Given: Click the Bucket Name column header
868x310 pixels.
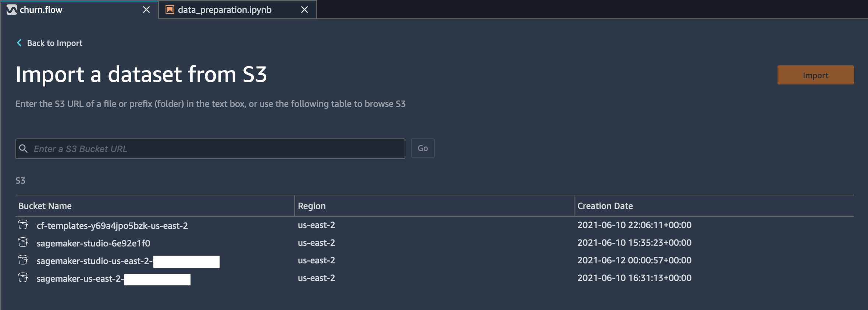Looking at the screenshot, I should point(45,206).
